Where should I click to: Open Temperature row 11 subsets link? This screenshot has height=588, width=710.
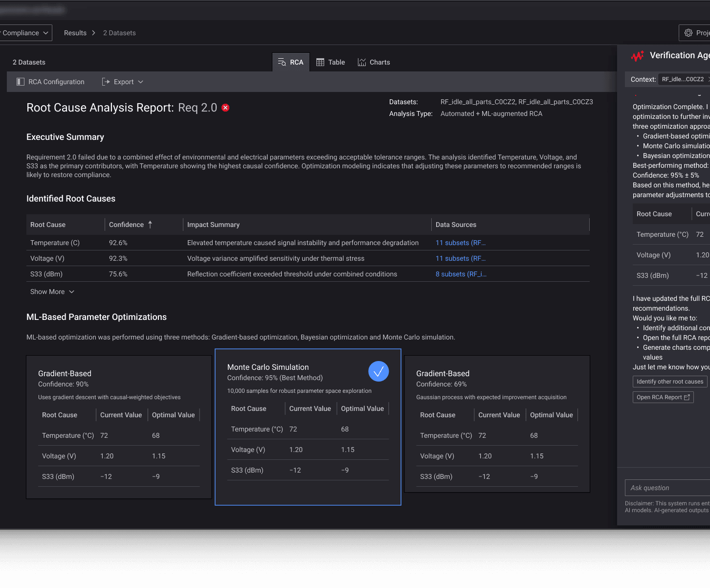[x=461, y=243]
